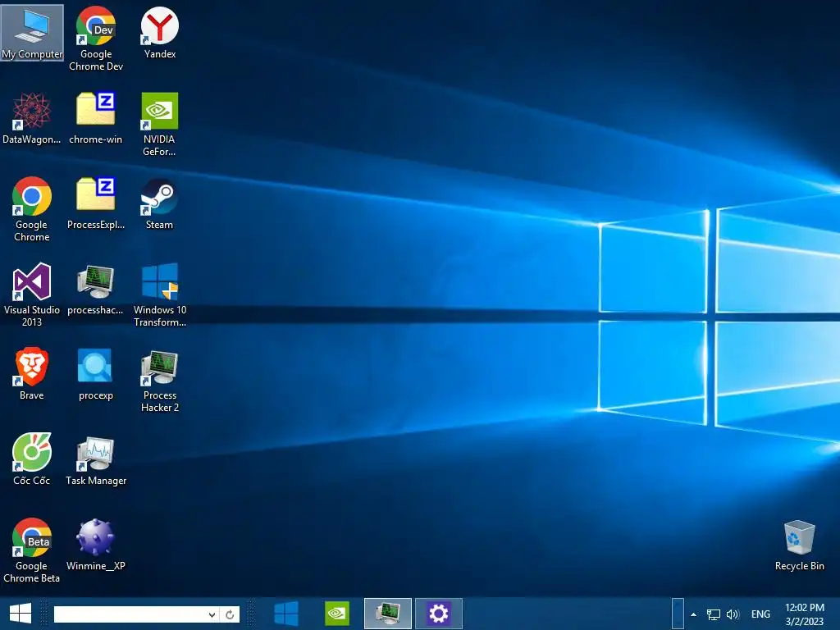Open Google Chrome Dev shortcut
The width and height of the screenshot is (840, 630).
coord(96,39)
